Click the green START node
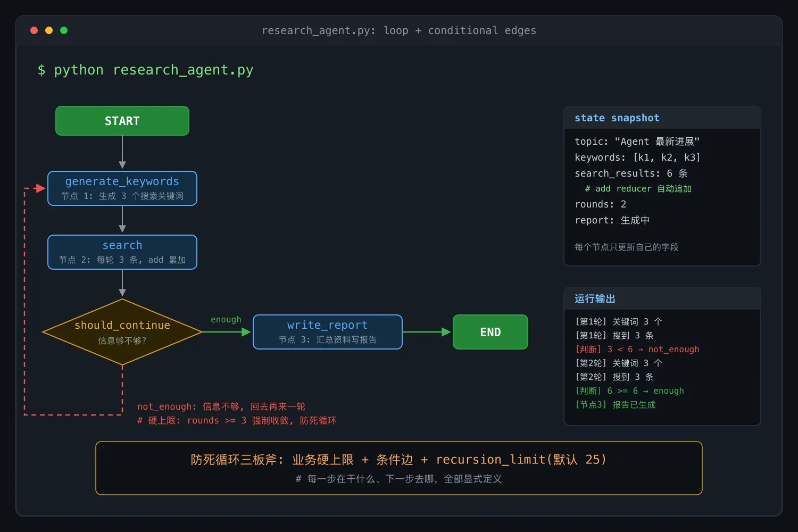Screen dimensions: 798x532 pos(122,121)
